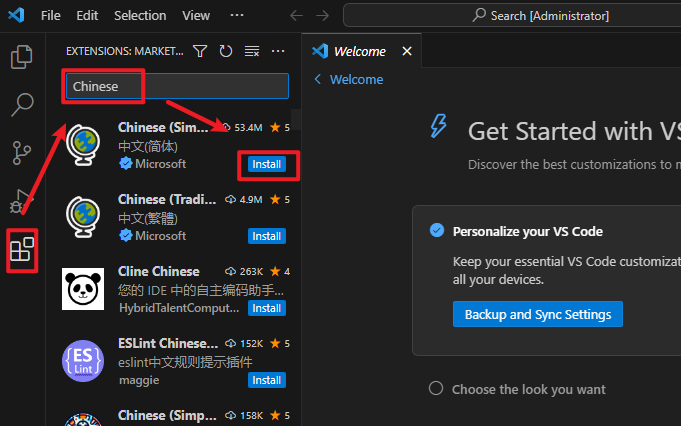This screenshot has width=681, height=426.
Task: Click the eslint中文规则提示插件 description
Action: click(185, 362)
